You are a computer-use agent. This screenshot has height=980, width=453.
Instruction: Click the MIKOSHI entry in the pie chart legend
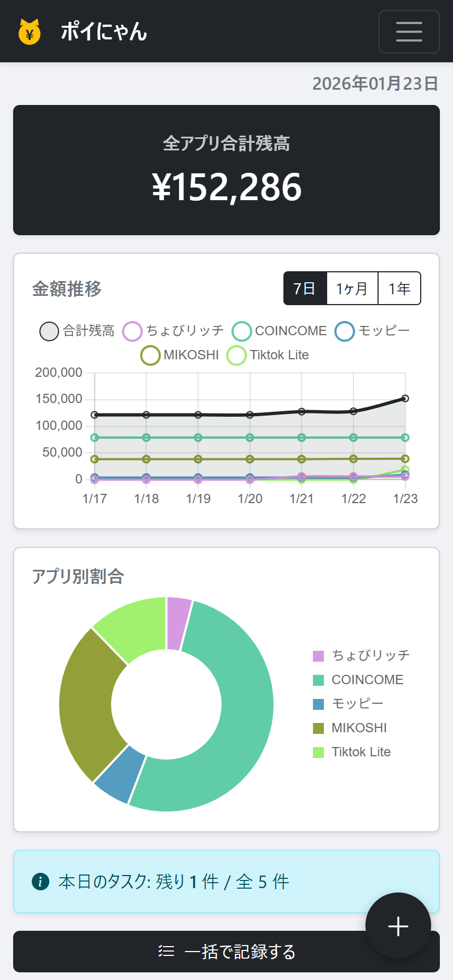click(x=359, y=727)
